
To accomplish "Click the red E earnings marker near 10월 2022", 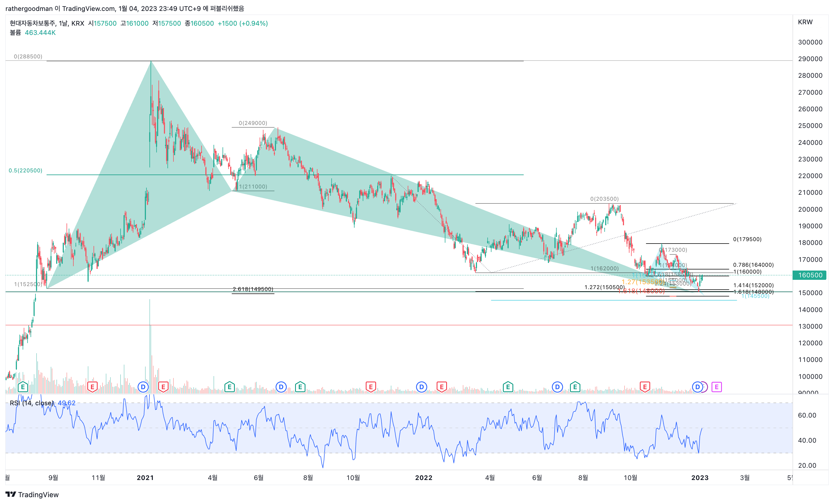I will (x=645, y=386).
